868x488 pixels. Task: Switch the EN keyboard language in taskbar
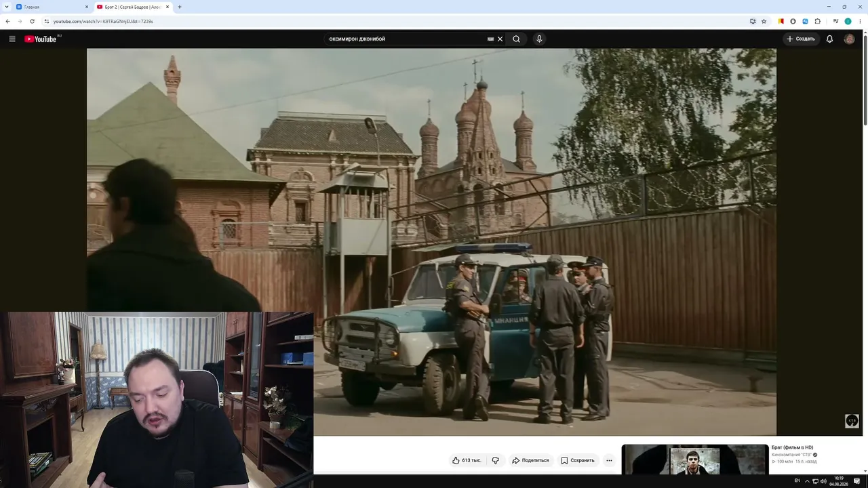(797, 481)
